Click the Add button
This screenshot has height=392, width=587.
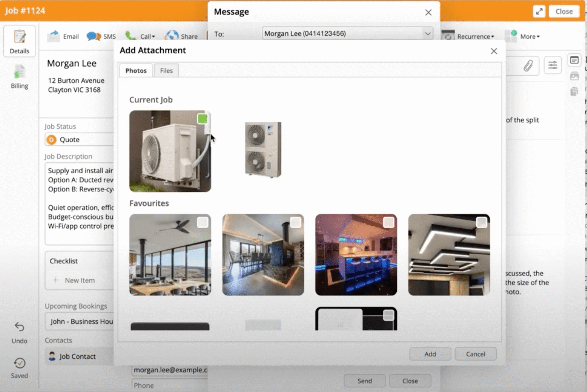(x=430, y=354)
